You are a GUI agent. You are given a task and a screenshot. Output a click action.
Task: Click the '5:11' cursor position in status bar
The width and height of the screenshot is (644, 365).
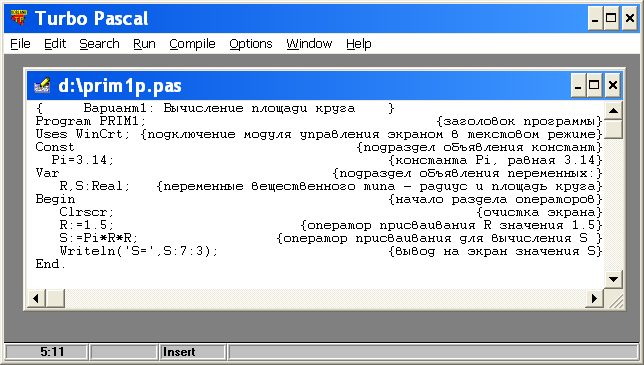tap(52, 352)
